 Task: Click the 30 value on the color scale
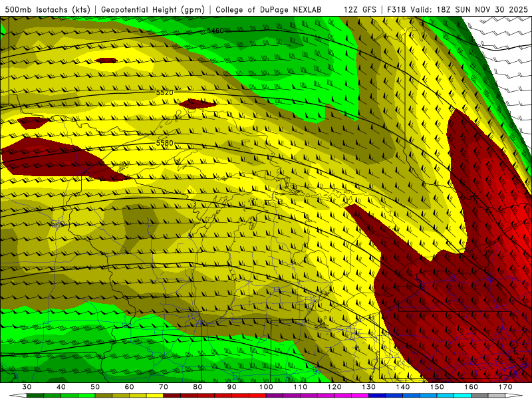(x=27, y=387)
